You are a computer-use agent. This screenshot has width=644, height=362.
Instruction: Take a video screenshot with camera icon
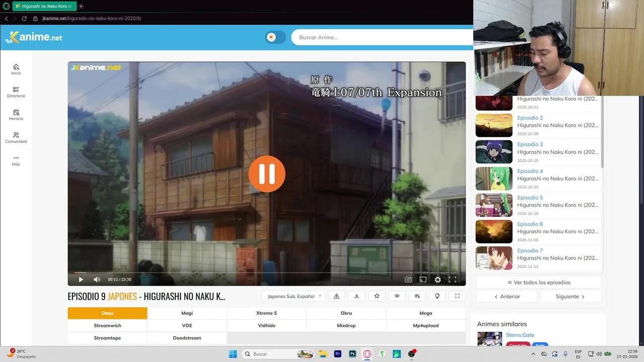[408, 280]
